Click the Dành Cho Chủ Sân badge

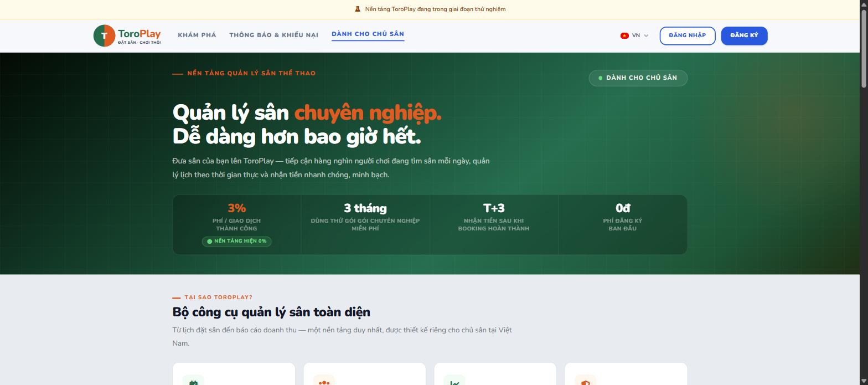(x=638, y=78)
